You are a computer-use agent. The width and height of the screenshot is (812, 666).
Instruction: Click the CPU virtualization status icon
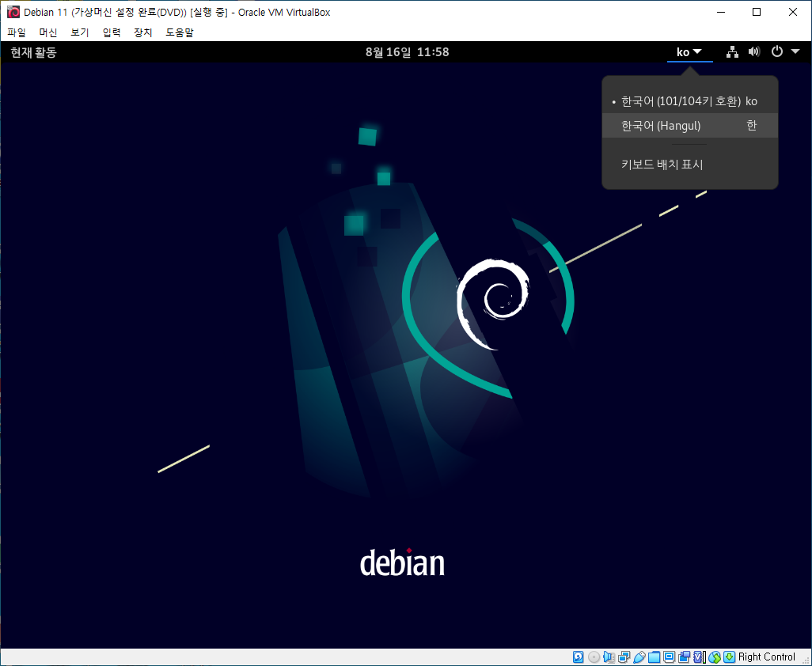700,657
